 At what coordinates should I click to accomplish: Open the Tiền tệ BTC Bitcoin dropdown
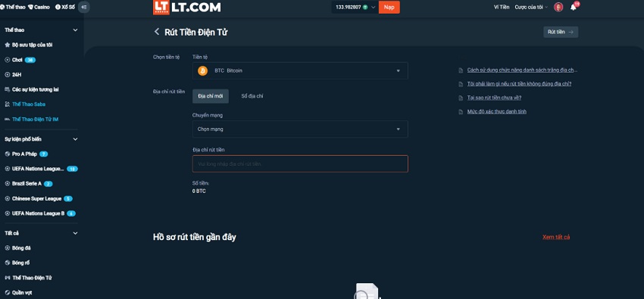pos(300,70)
